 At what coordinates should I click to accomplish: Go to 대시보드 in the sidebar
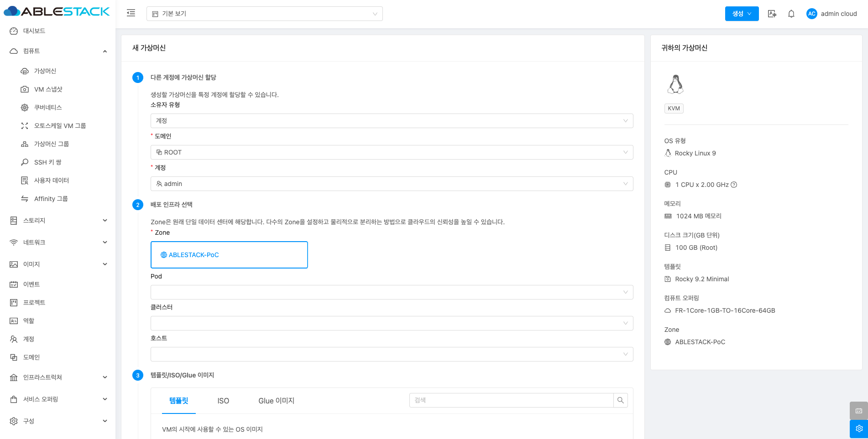tap(34, 31)
